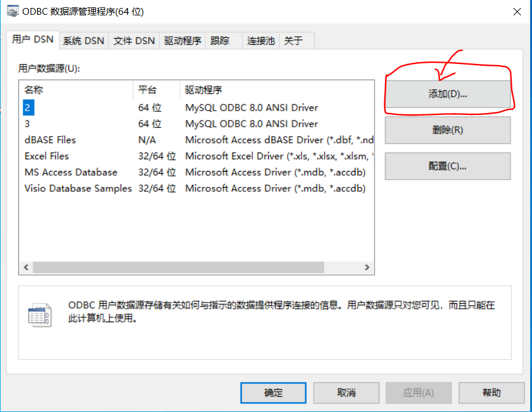Click the ODBC application icon in title bar
532x412 pixels.
[14, 11]
